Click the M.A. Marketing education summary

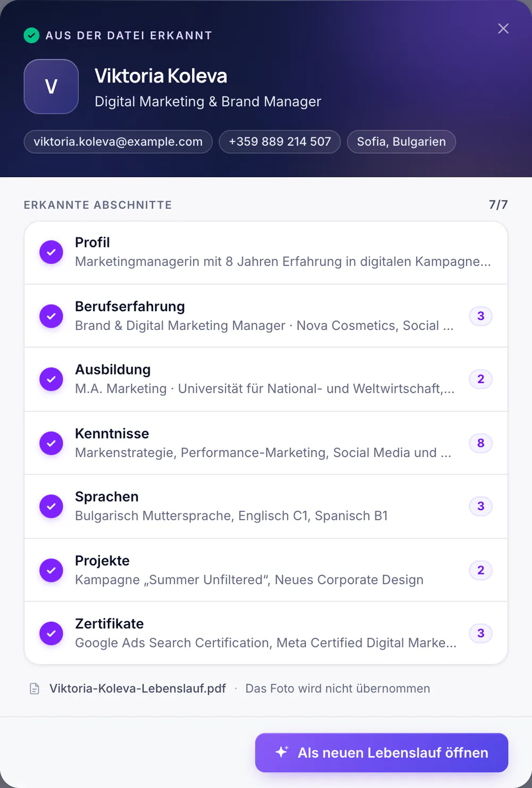tap(265, 389)
